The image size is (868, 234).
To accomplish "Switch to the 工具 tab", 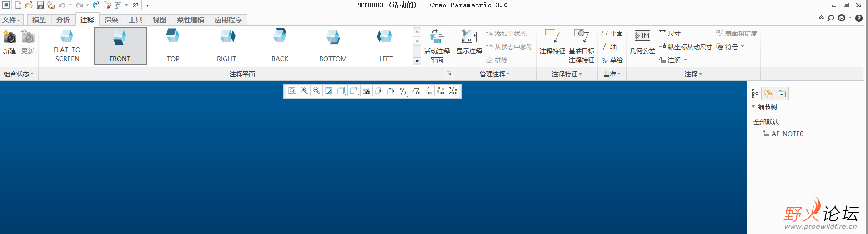I will click(135, 20).
